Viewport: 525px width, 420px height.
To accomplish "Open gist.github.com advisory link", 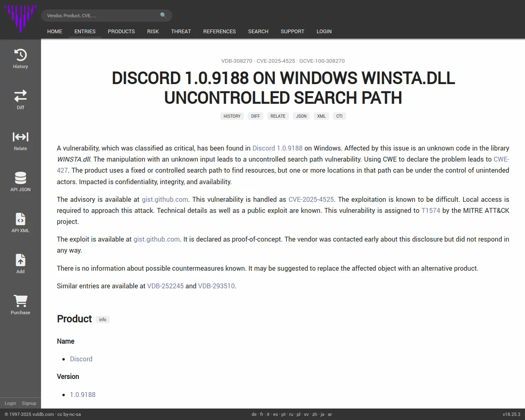I will [x=165, y=199].
